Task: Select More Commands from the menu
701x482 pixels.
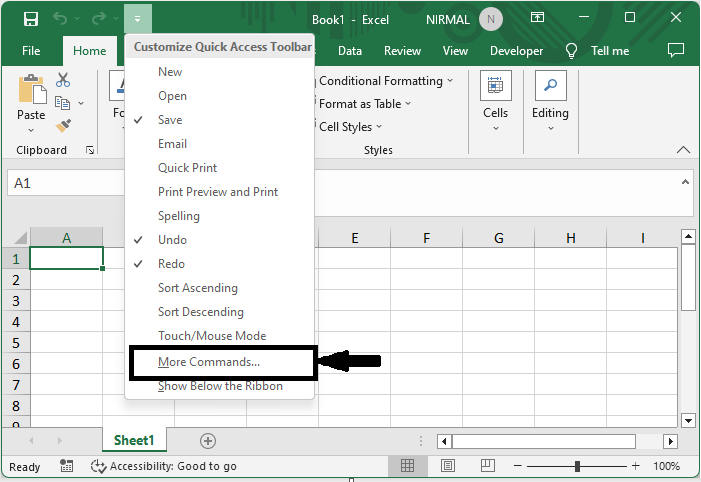Action: [209, 362]
